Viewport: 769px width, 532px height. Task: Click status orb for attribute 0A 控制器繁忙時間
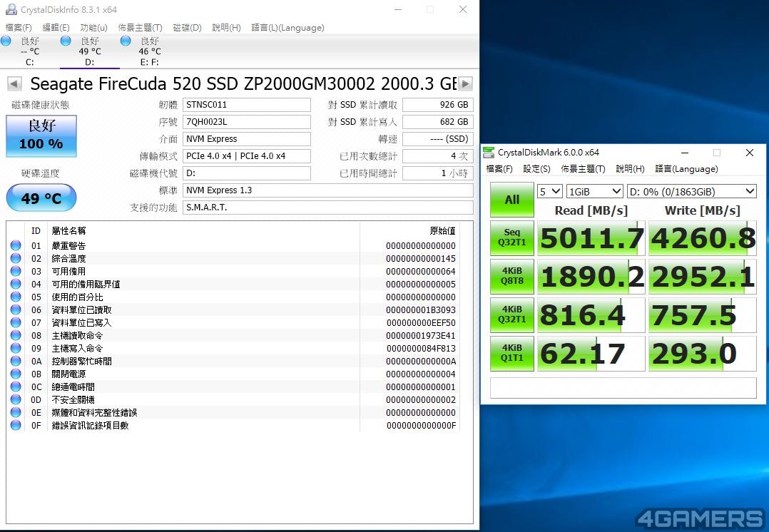click(16, 361)
